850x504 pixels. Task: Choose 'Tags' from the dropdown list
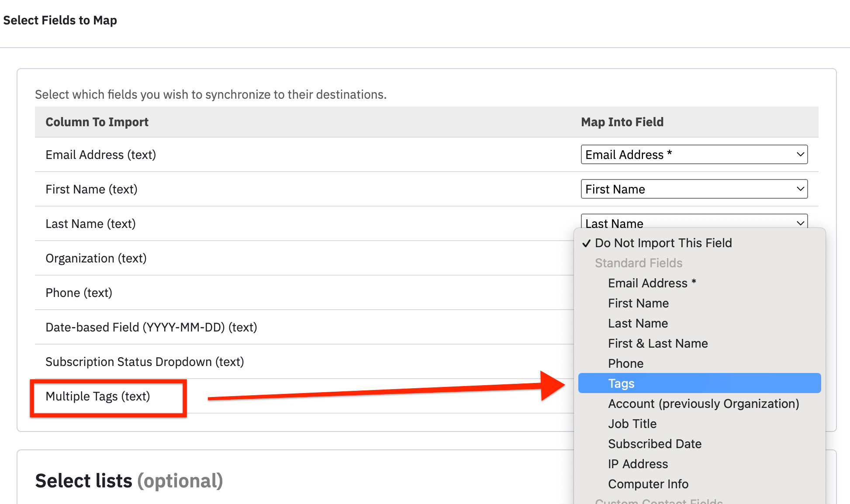[x=621, y=383]
